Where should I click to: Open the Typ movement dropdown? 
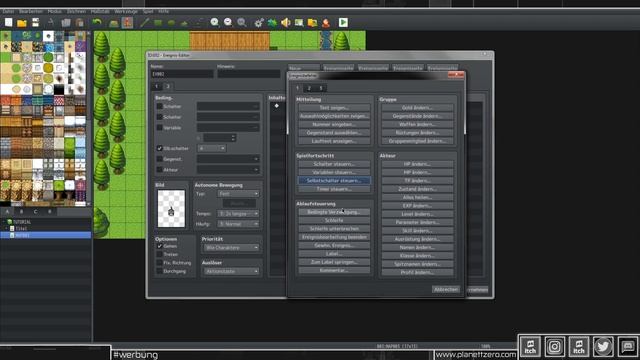tap(238, 194)
